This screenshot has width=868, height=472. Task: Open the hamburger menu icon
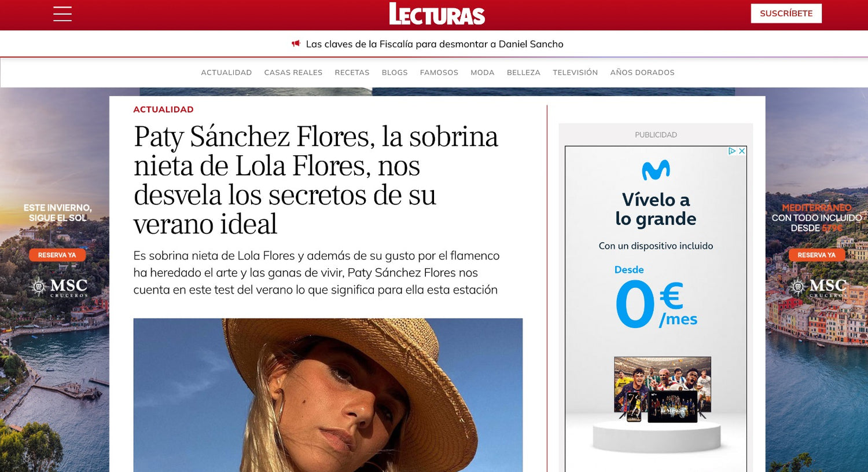[62, 14]
